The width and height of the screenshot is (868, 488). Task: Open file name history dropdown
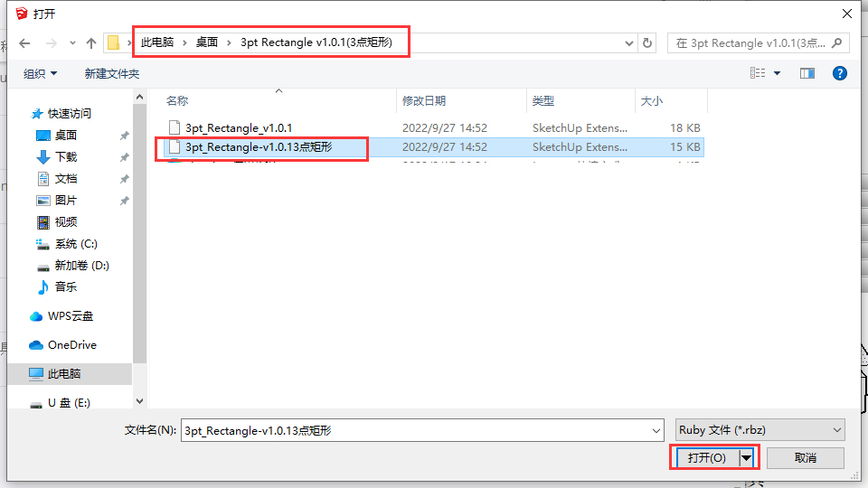[x=656, y=430]
